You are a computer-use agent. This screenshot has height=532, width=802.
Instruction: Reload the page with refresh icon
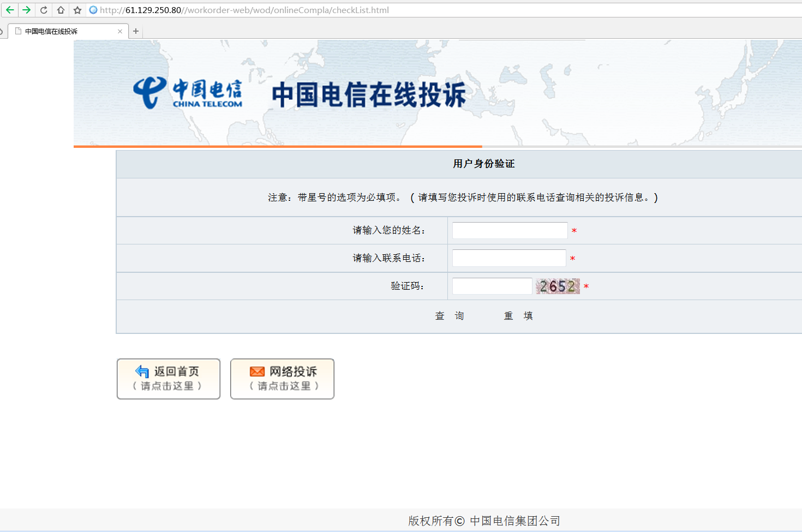(x=44, y=10)
